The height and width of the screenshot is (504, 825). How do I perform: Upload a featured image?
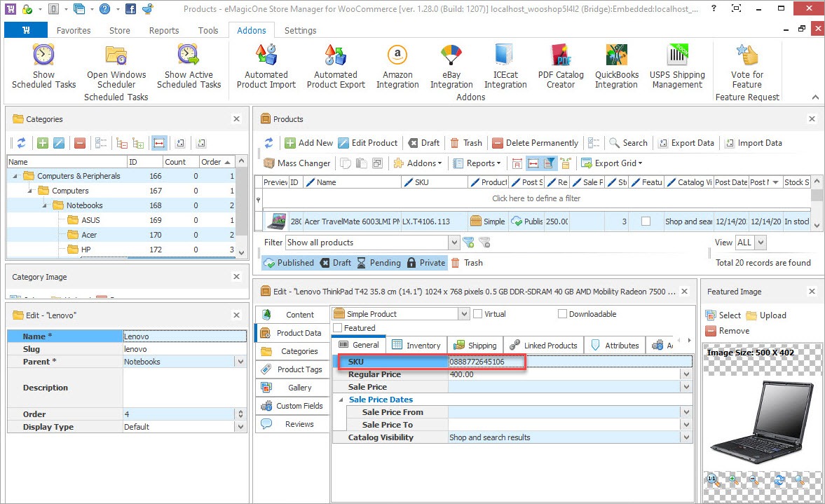766,315
